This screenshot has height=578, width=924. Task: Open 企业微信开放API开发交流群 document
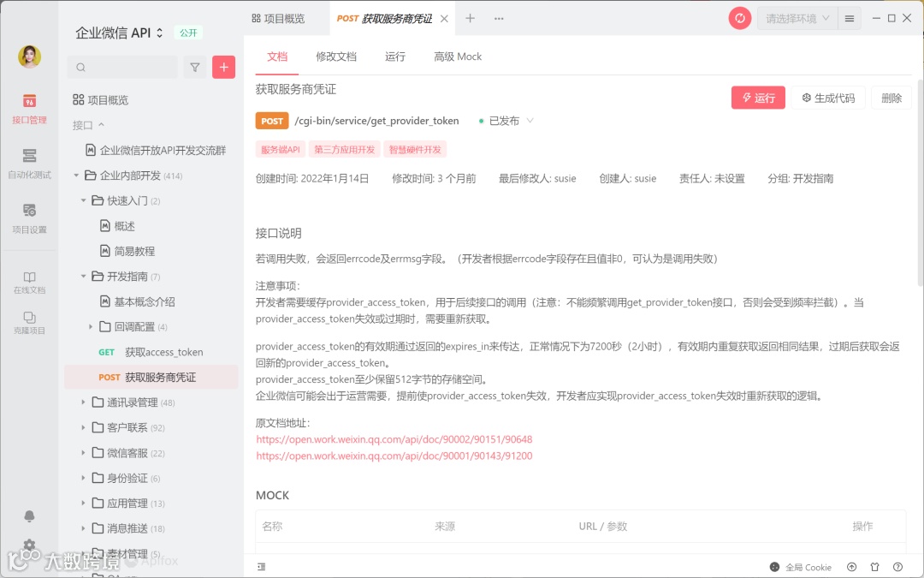click(x=156, y=151)
